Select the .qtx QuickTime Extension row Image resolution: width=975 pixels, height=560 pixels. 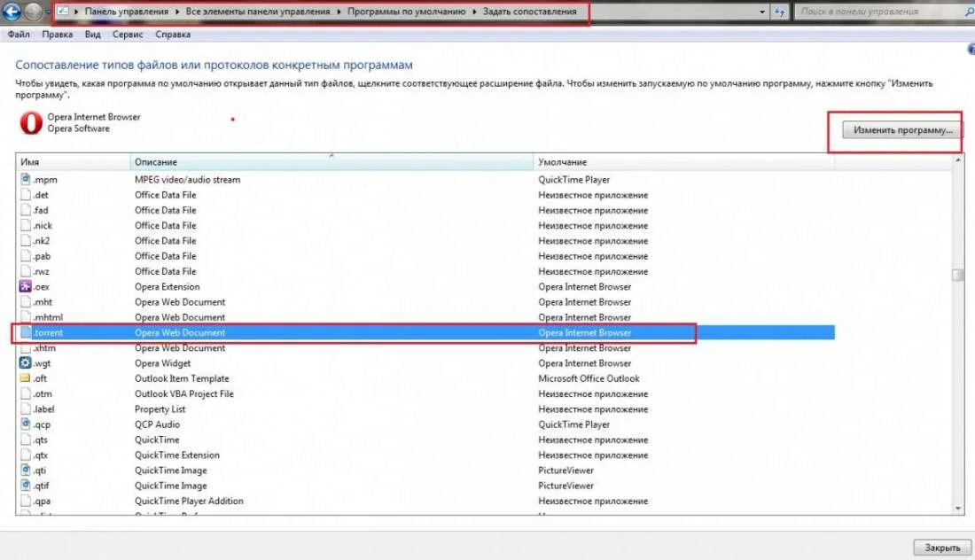coord(425,455)
